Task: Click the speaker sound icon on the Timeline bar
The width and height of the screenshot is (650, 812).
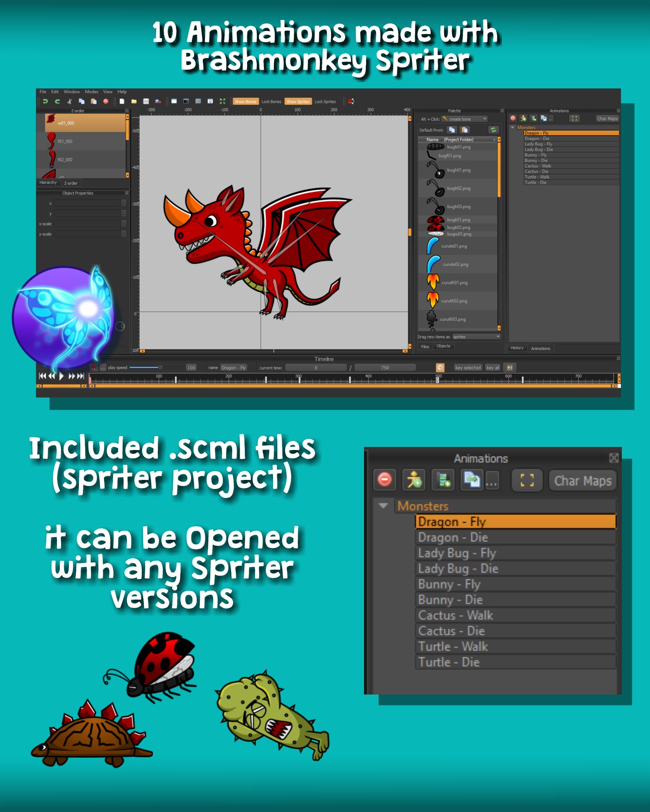Action: 510,368
